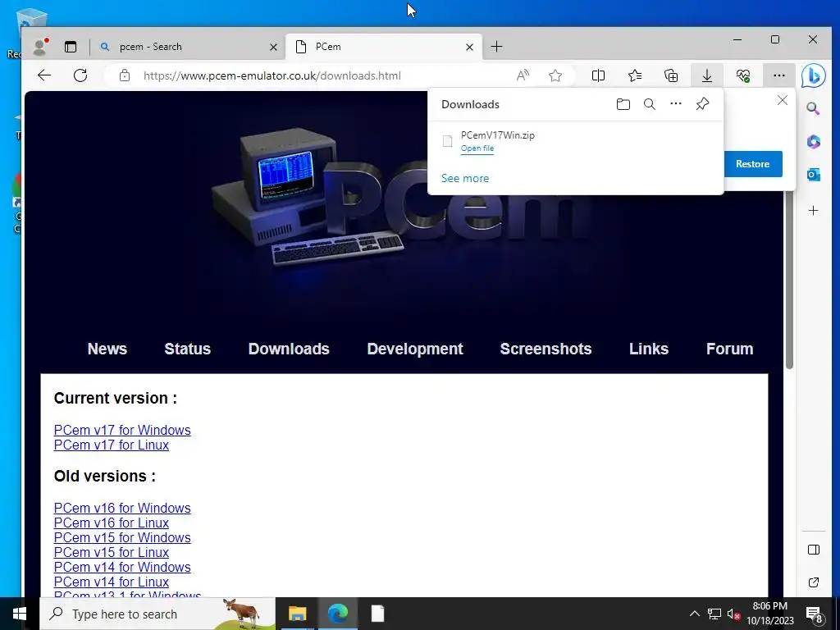840x630 pixels.
Task: Click the PCemV17Win.zip download entry
Action: click(575, 141)
